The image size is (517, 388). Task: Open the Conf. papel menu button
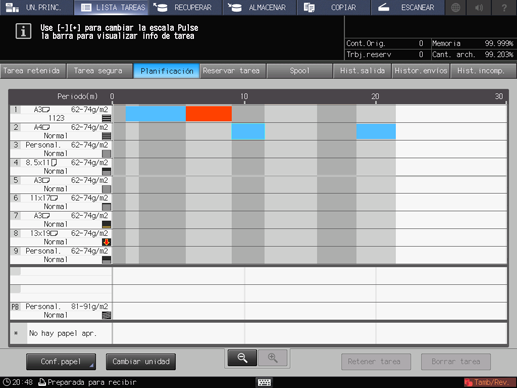coord(61,362)
